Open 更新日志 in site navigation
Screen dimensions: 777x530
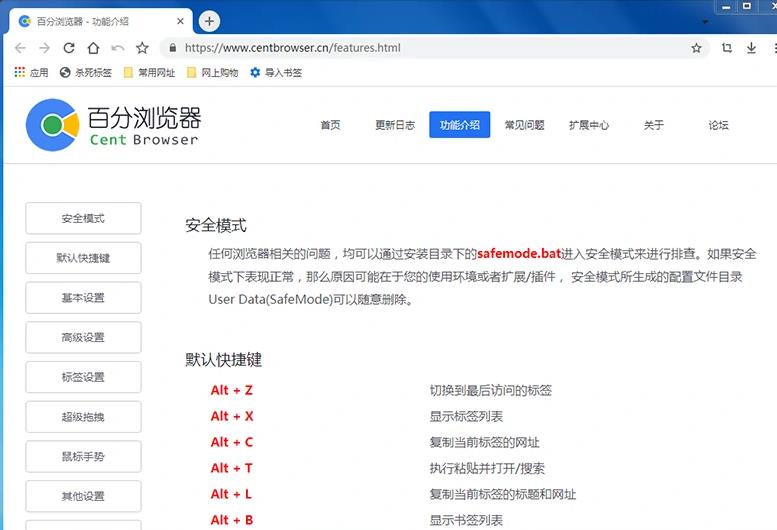coord(395,125)
